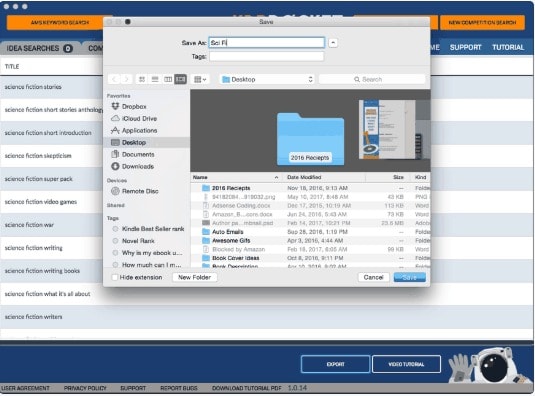Sort files by the Size column

coord(387,177)
